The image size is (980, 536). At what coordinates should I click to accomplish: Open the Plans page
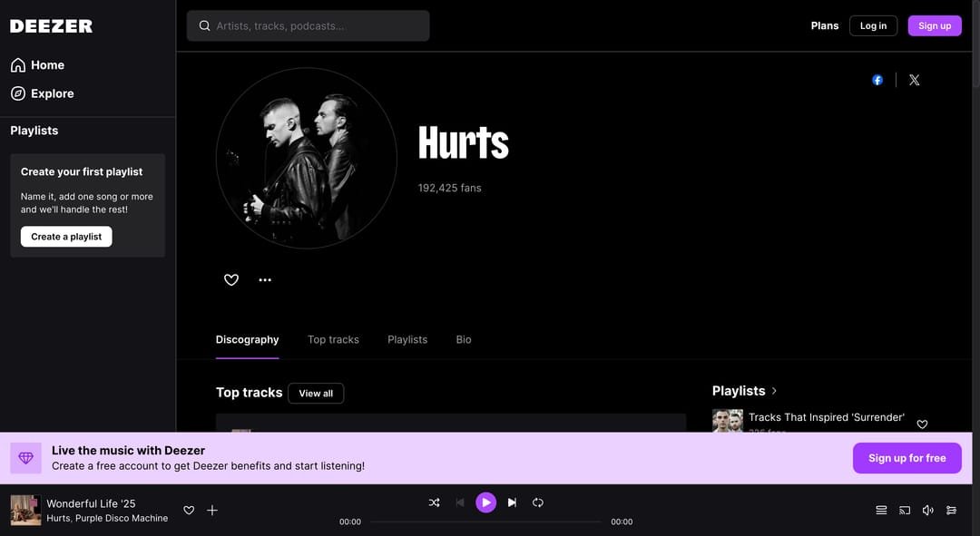824,25
